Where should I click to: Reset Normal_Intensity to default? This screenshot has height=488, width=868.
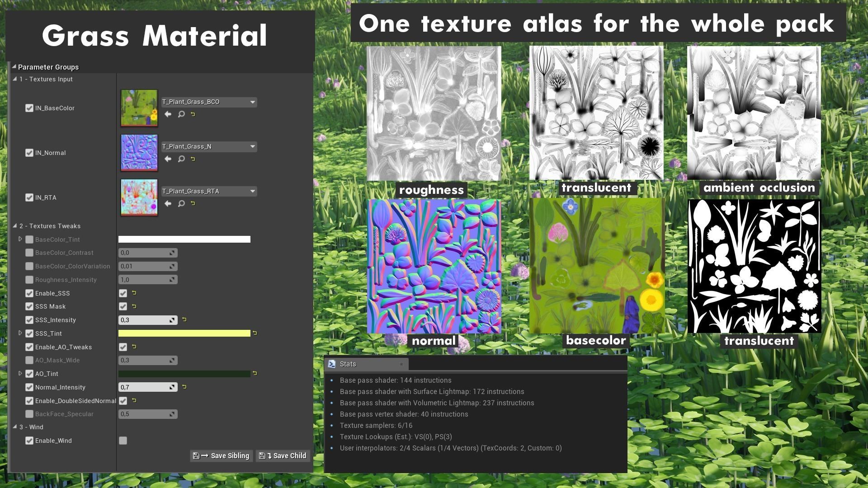pyautogui.click(x=184, y=387)
